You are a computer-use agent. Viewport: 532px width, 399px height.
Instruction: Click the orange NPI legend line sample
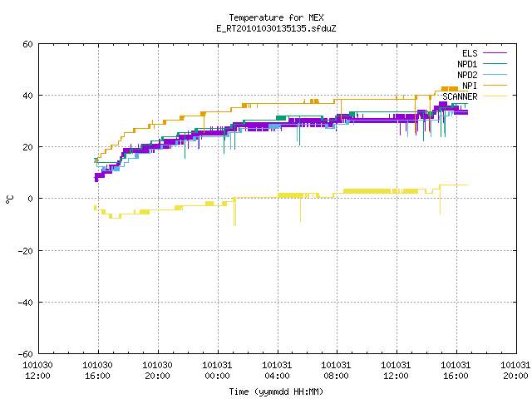[x=495, y=85]
